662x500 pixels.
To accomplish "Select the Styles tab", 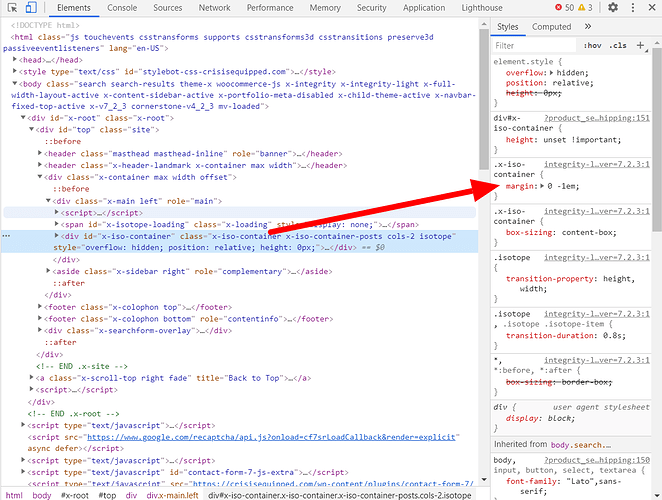I will pos(507,27).
